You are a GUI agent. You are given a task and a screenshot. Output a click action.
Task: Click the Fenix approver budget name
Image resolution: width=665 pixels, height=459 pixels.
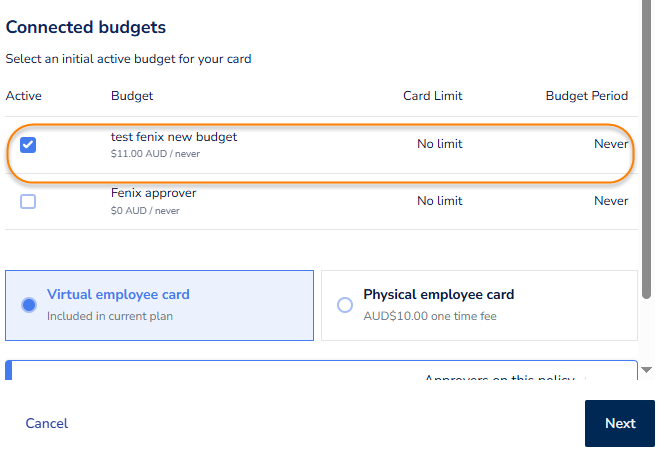click(153, 193)
